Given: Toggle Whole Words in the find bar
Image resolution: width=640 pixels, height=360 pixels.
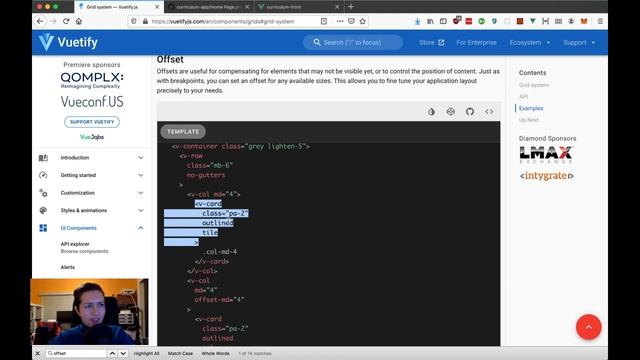Looking at the screenshot, I should click(216, 353).
